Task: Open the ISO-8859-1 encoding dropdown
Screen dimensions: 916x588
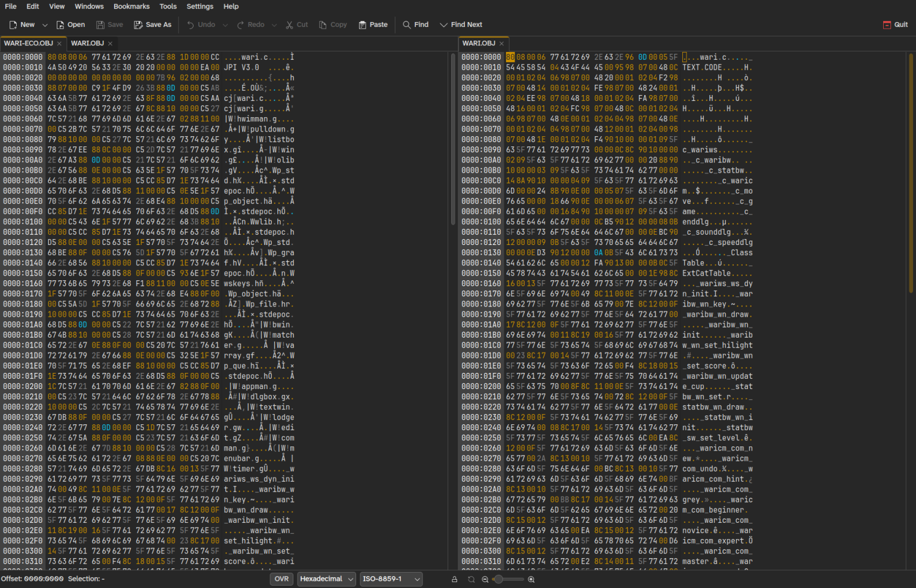Action: pyautogui.click(x=391, y=579)
